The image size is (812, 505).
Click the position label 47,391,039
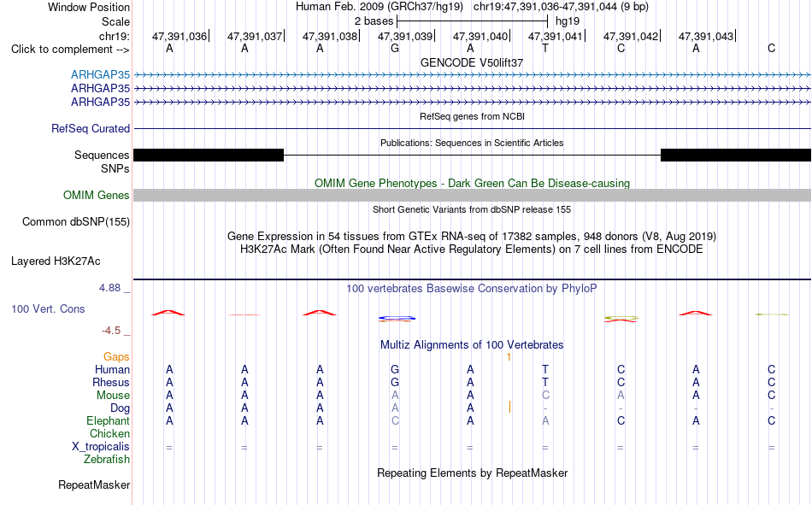tap(405, 36)
